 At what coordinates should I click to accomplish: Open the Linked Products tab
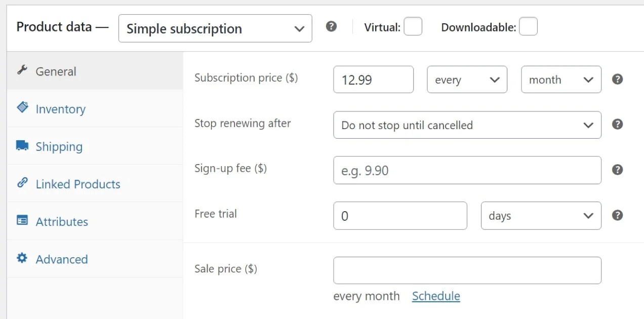[x=77, y=184]
